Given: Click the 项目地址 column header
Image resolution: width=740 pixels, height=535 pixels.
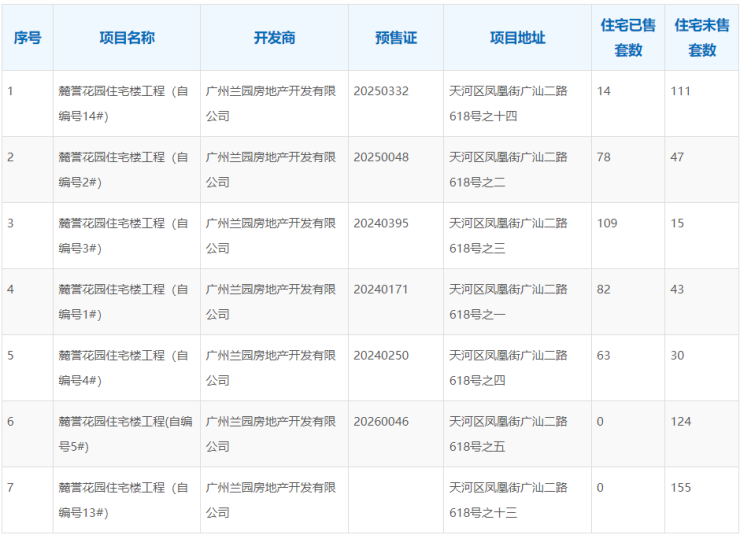Looking at the screenshot, I should [518, 38].
